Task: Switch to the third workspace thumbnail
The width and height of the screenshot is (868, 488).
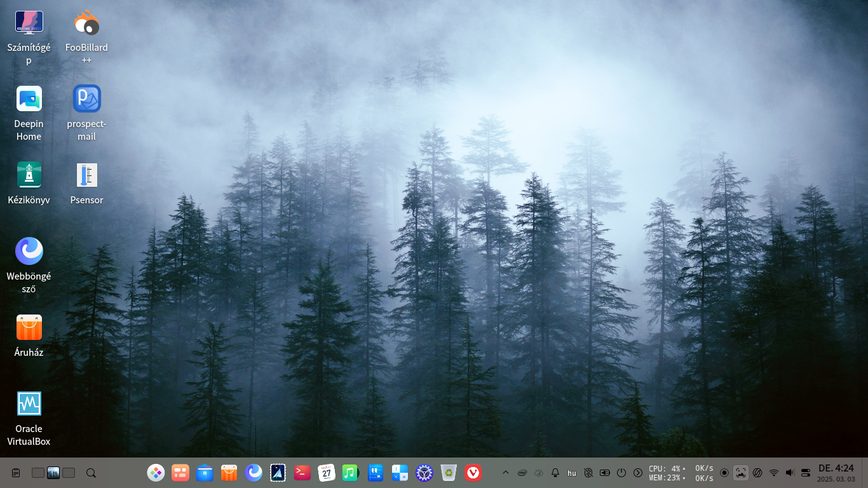Action: [x=69, y=473]
